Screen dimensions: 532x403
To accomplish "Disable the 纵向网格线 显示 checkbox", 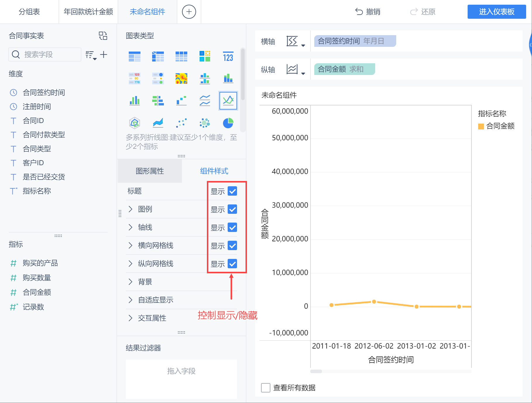I will click(x=232, y=264).
